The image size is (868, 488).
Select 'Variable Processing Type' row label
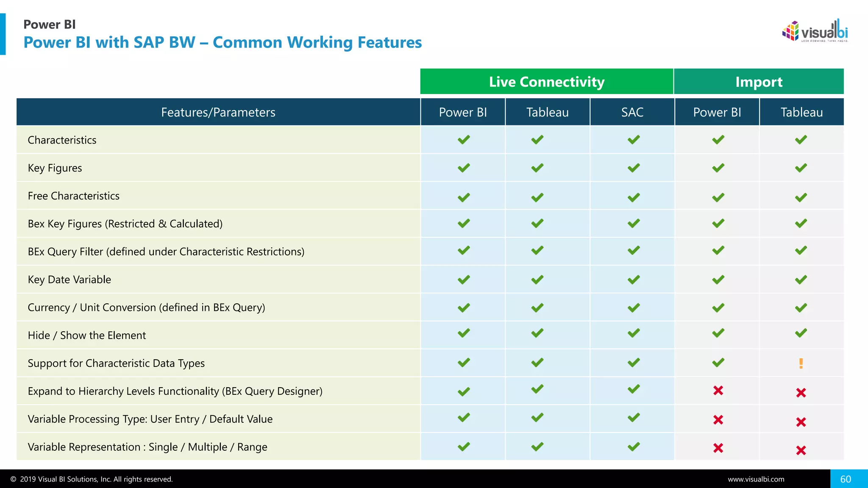[150, 419]
